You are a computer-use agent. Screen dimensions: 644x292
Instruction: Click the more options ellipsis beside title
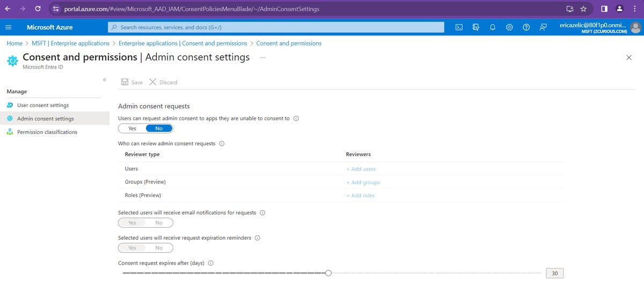click(263, 57)
